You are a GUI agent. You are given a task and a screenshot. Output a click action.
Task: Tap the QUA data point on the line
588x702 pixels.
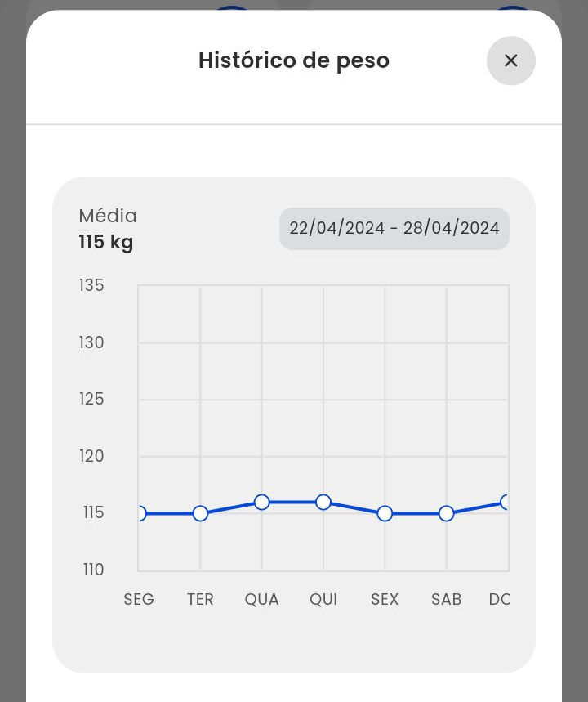(x=261, y=502)
